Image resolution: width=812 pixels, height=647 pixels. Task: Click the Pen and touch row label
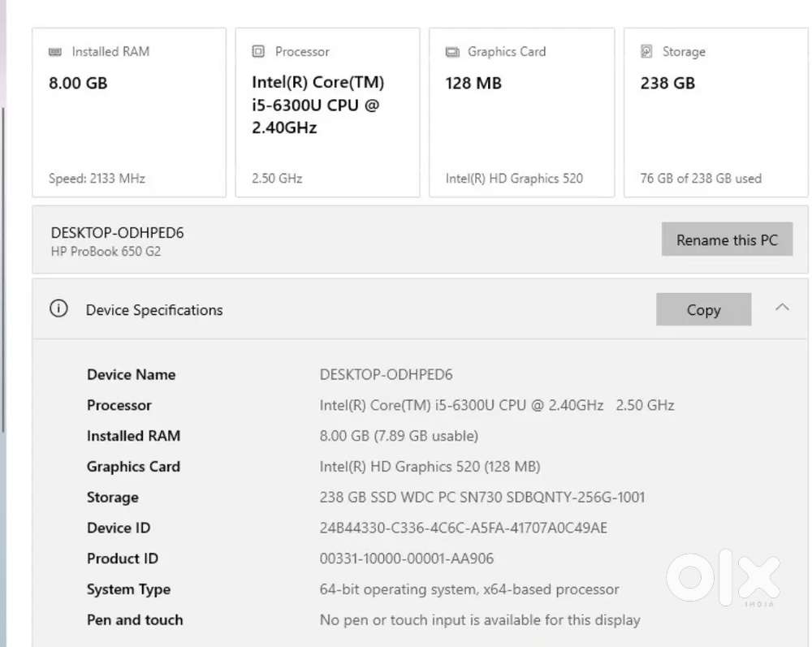(x=135, y=620)
